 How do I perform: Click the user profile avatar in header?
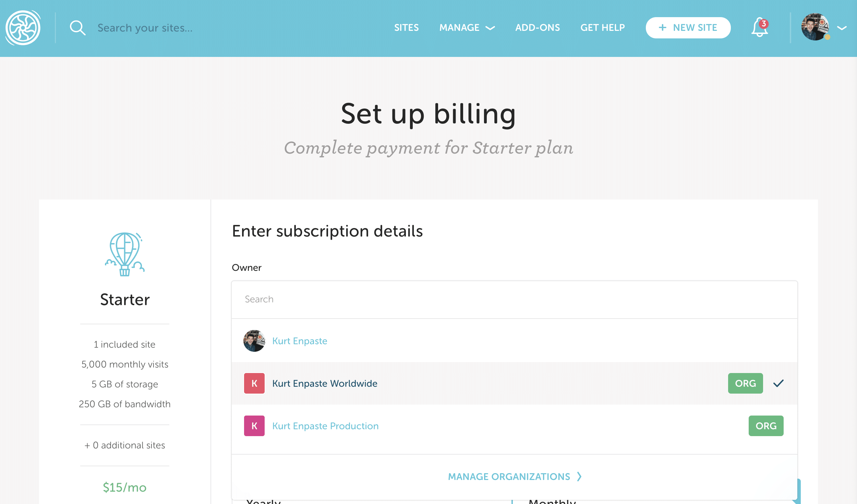(x=815, y=27)
